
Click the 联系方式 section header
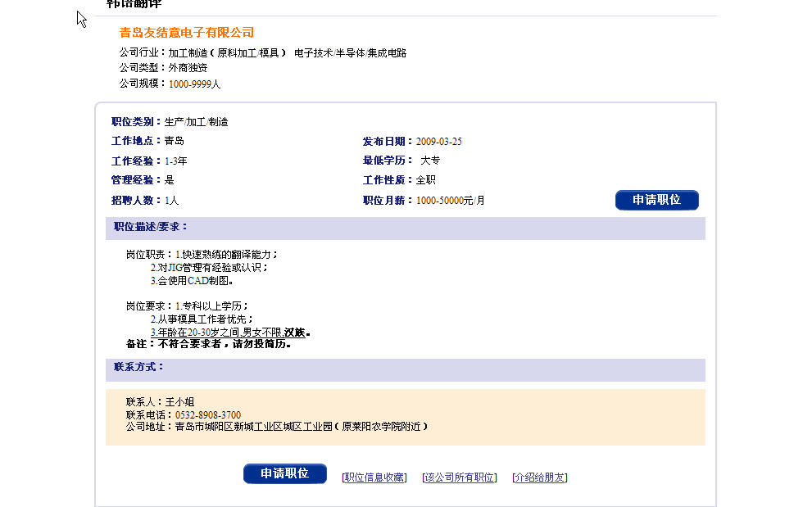coord(139,367)
